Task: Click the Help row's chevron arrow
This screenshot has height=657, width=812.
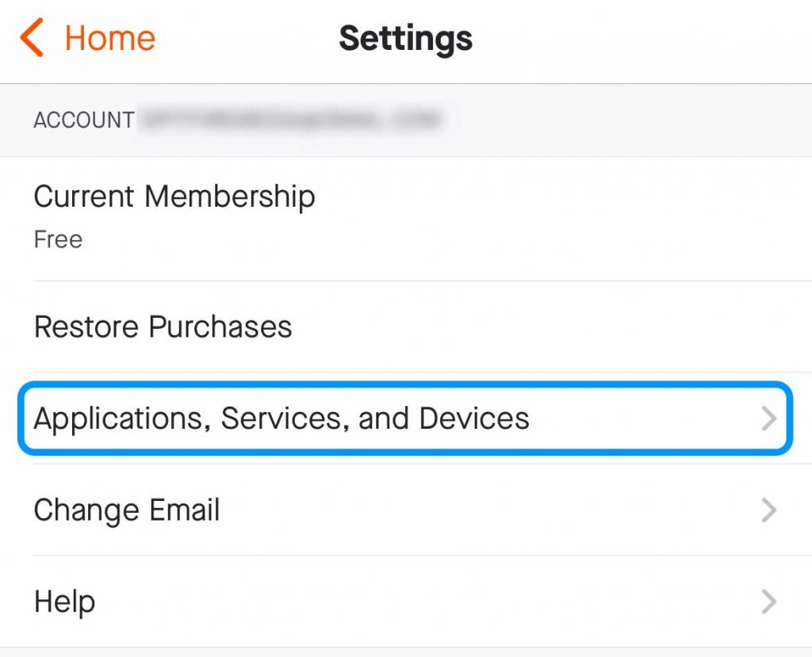Action: point(768,602)
